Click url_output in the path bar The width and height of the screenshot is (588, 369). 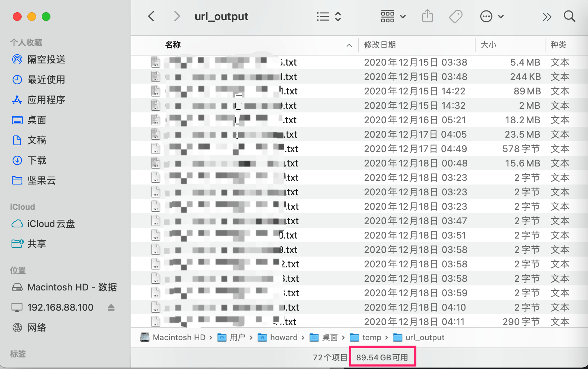(419, 337)
